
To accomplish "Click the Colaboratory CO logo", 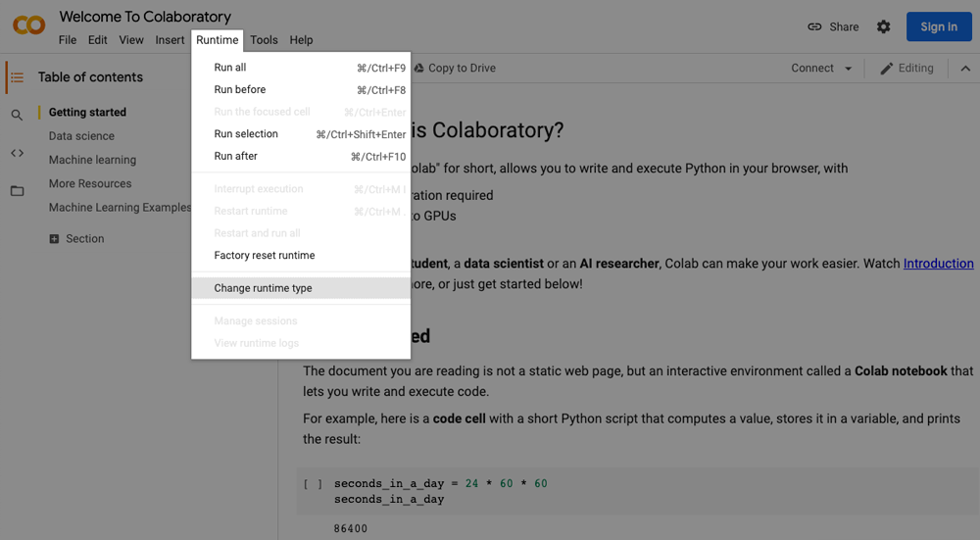I will click(x=28, y=25).
